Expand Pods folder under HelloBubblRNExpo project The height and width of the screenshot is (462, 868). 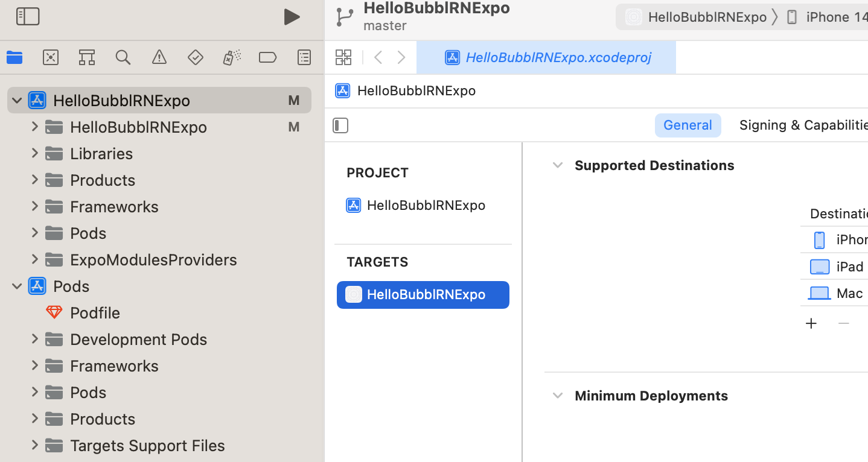(x=34, y=233)
